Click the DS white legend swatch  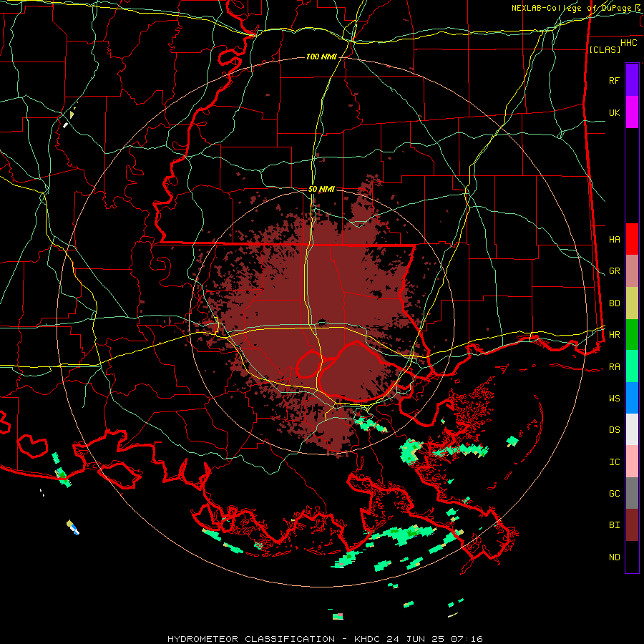click(x=632, y=429)
